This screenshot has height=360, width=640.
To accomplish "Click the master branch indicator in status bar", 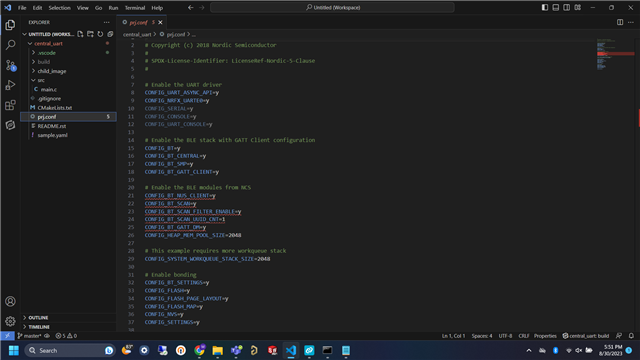I will coord(30,336).
